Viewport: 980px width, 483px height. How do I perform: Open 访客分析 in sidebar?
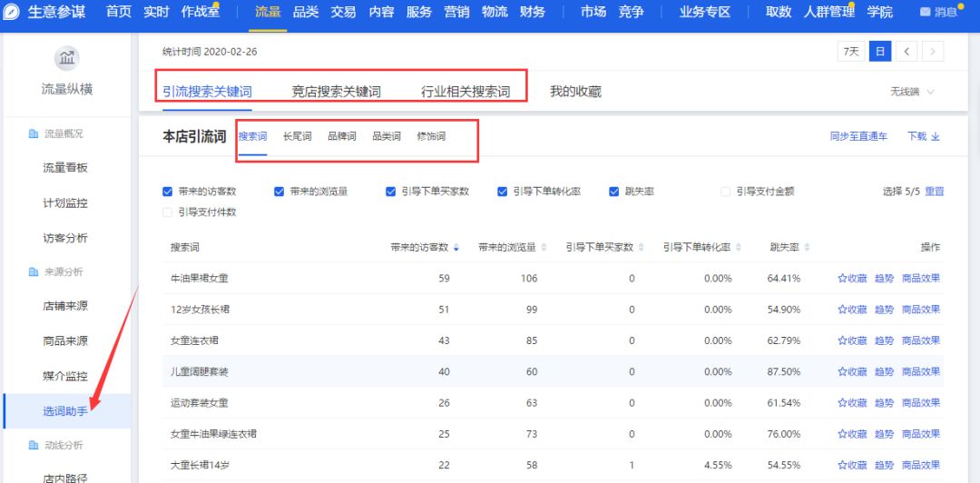point(65,238)
